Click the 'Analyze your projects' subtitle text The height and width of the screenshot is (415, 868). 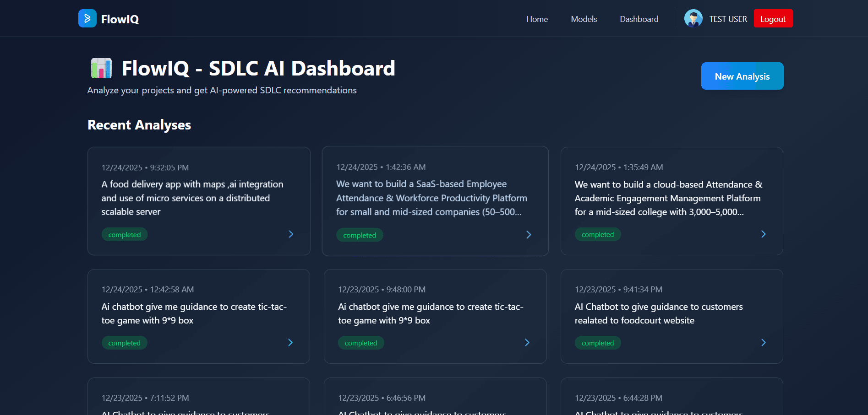(222, 90)
